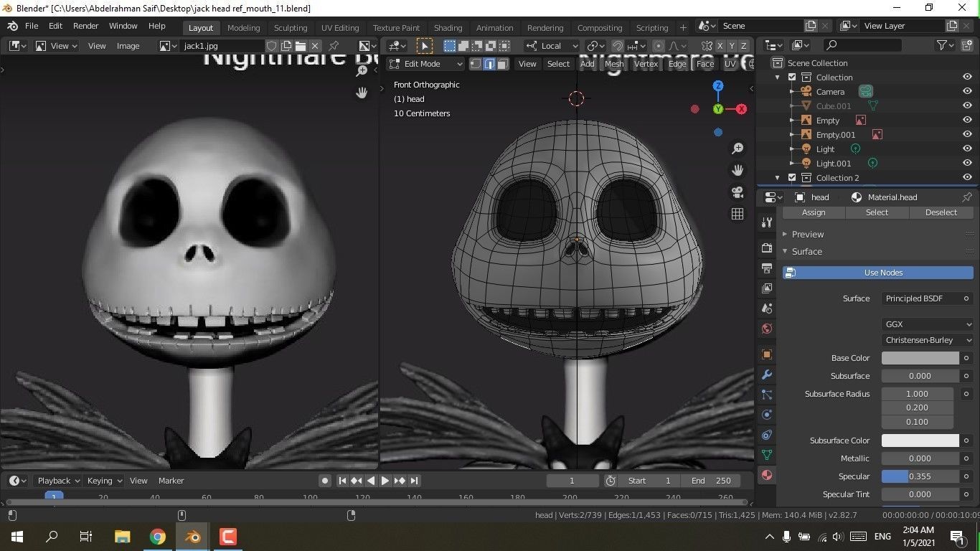The image size is (980, 551).
Task: Open image file via folder icon
Action: (301, 46)
